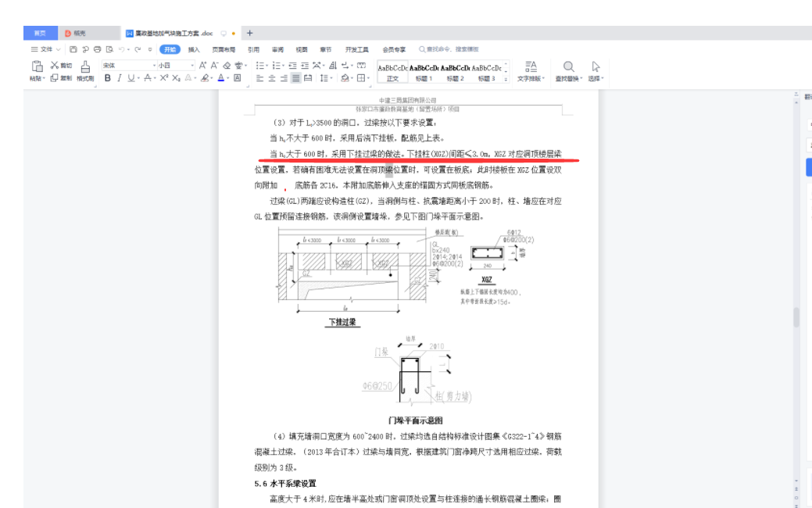Decrease font size with A- icon

point(214,65)
